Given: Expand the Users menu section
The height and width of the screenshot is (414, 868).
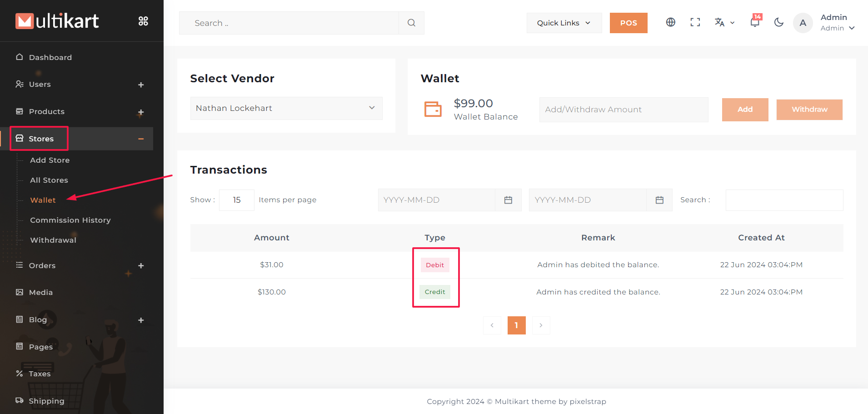Looking at the screenshot, I should (x=141, y=85).
